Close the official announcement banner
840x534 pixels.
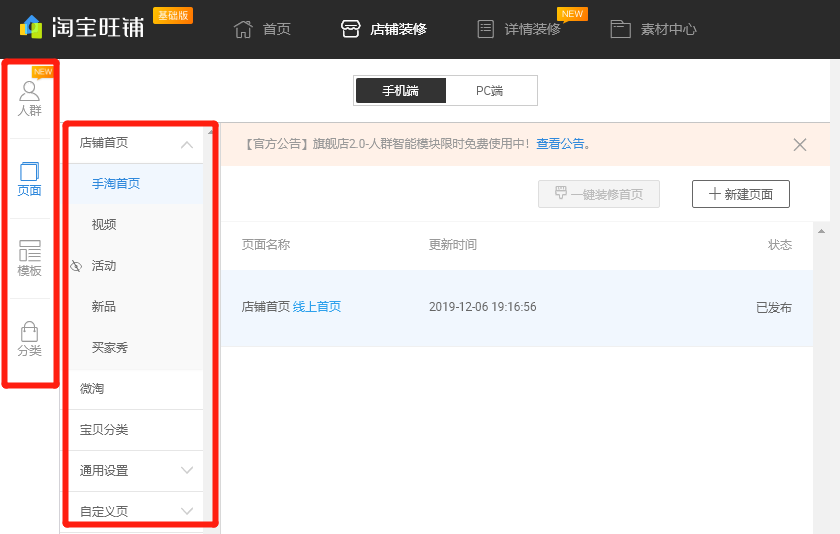800,145
